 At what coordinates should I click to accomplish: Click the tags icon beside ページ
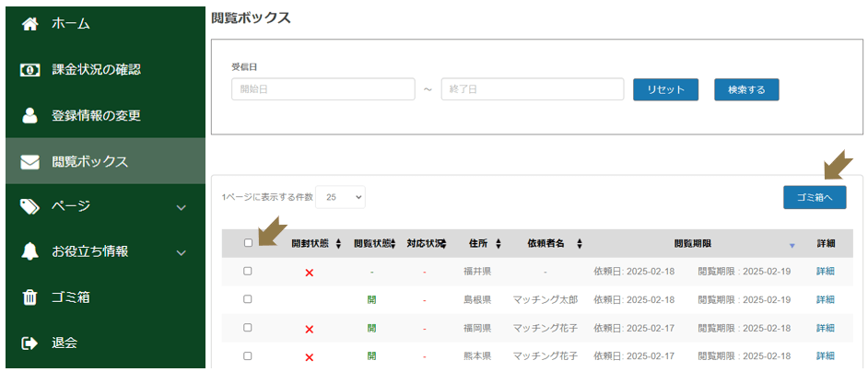(x=29, y=206)
